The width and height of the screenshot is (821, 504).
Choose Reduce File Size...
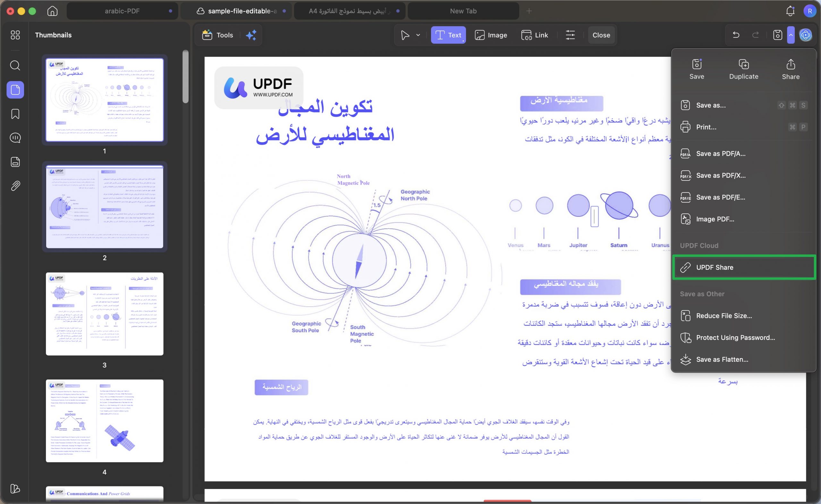click(x=744, y=316)
